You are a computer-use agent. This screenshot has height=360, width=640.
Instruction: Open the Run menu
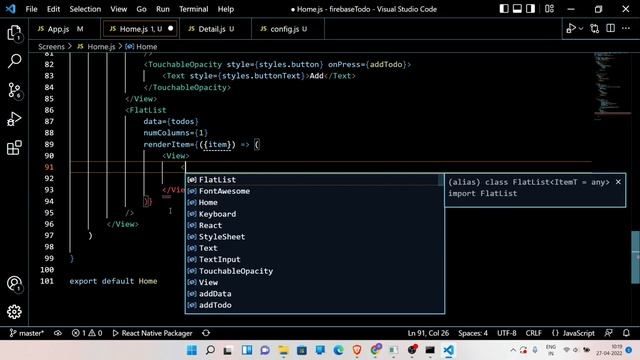162,9
